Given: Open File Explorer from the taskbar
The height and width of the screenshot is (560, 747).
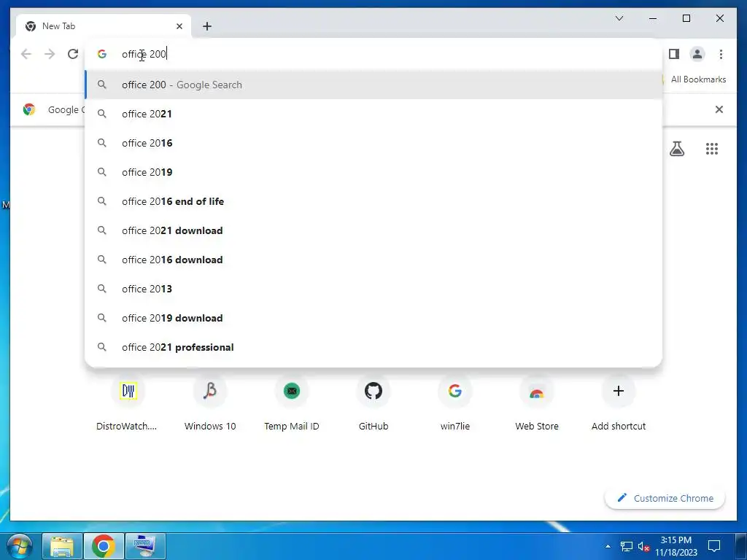Looking at the screenshot, I should (63, 545).
